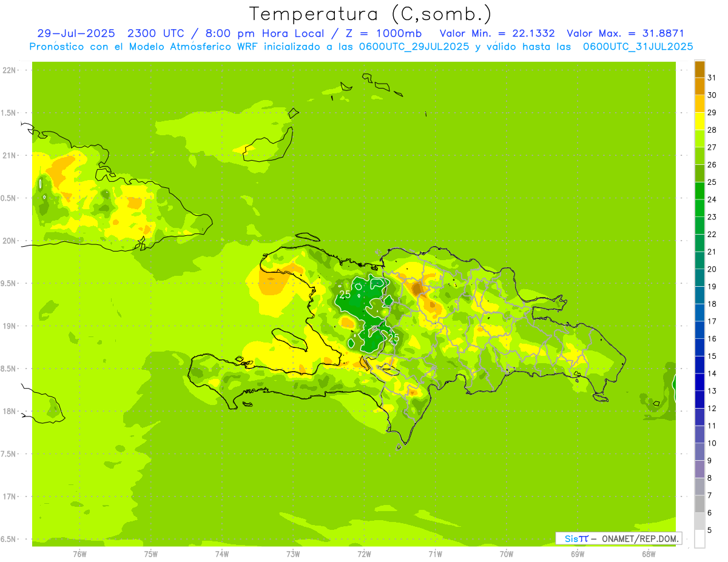Click the '27' value on color scale

pyautogui.click(x=712, y=147)
